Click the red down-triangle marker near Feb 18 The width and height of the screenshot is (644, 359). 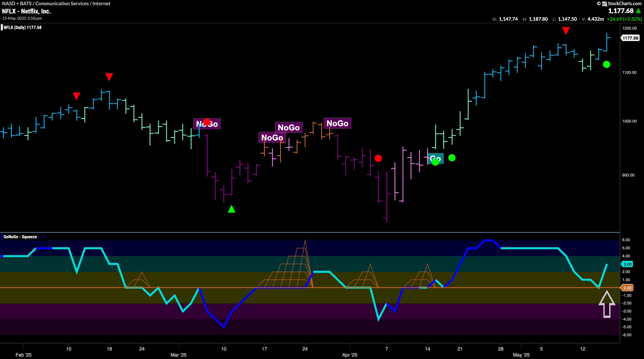pyautogui.click(x=109, y=77)
